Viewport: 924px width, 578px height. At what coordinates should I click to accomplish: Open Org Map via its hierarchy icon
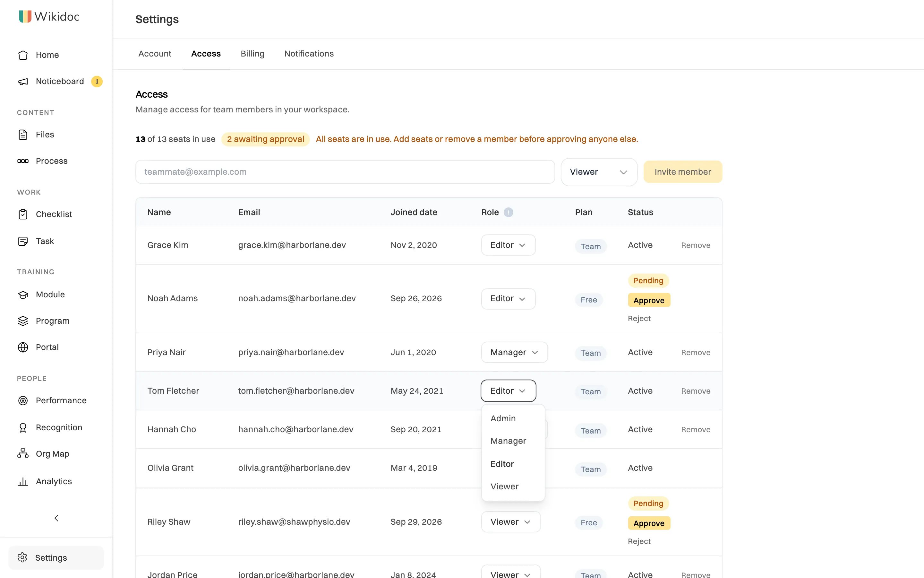[x=23, y=454]
